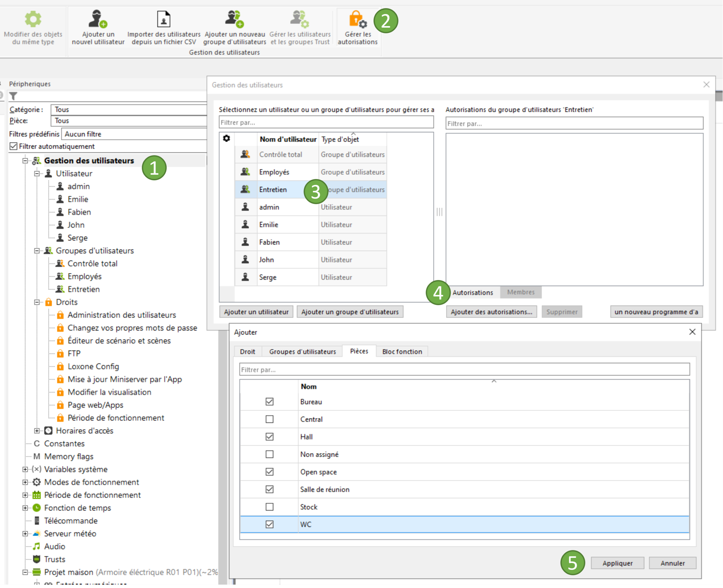Switch to the Membres tab
This screenshot has height=588, width=723.
pyautogui.click(x=521, y=292)
